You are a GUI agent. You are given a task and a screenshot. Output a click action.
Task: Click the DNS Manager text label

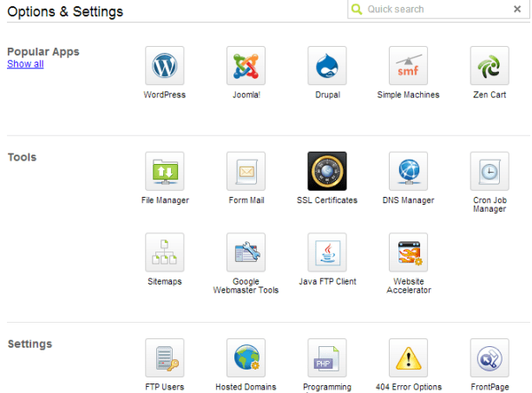[x=409, y=200]
